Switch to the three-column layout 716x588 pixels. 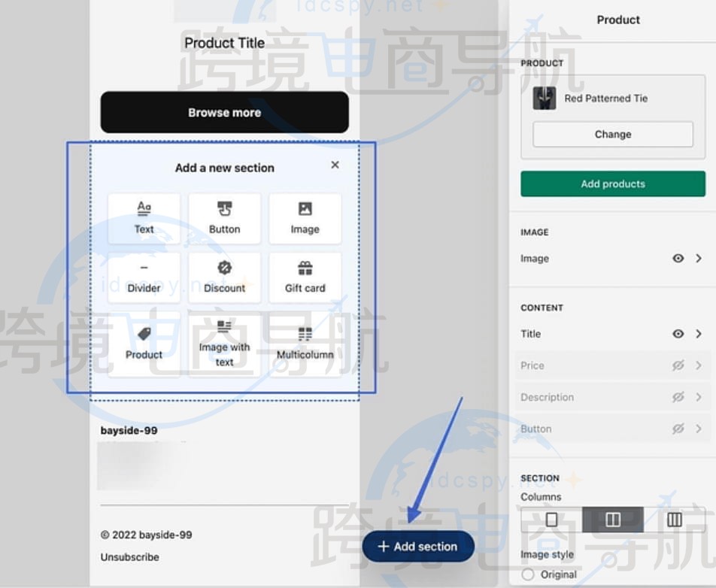pos(673,520)
